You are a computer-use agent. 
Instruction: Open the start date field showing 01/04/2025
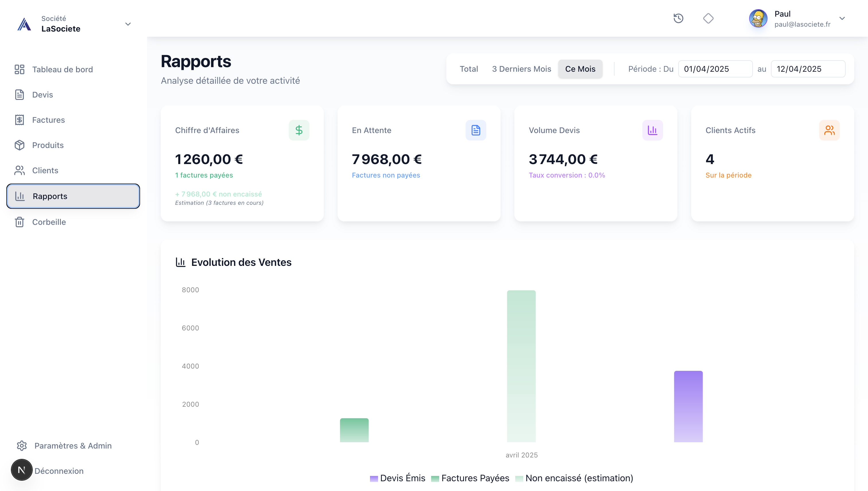(715, 69)
